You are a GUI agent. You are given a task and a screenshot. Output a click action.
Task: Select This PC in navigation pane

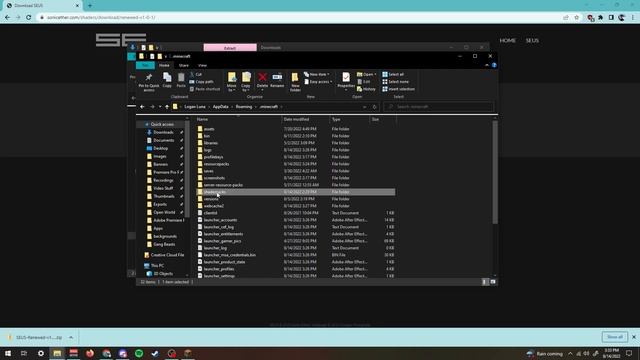(157, 266)
